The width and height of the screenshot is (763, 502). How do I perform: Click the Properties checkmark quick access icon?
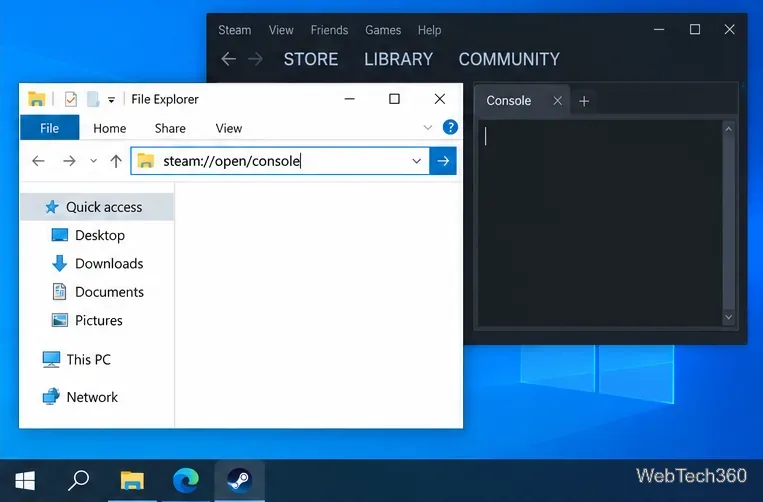71,99
